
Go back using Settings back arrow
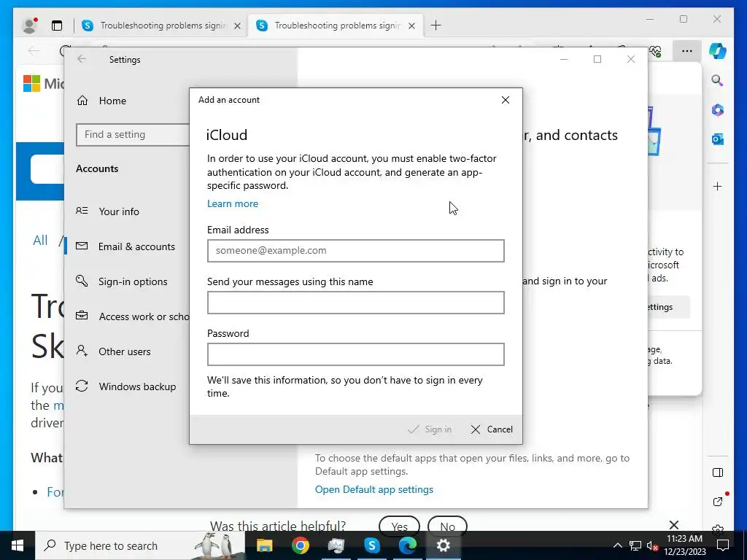coord(82,59)
